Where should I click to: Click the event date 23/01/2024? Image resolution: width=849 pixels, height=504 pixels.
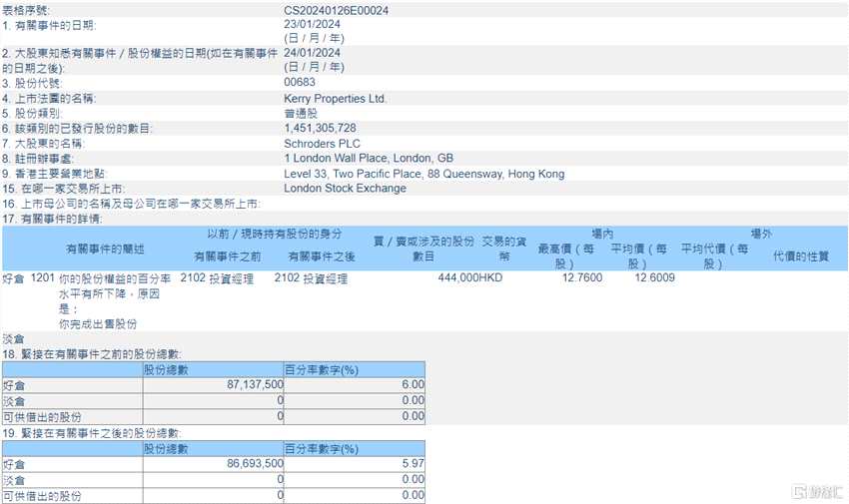(312, 24)
